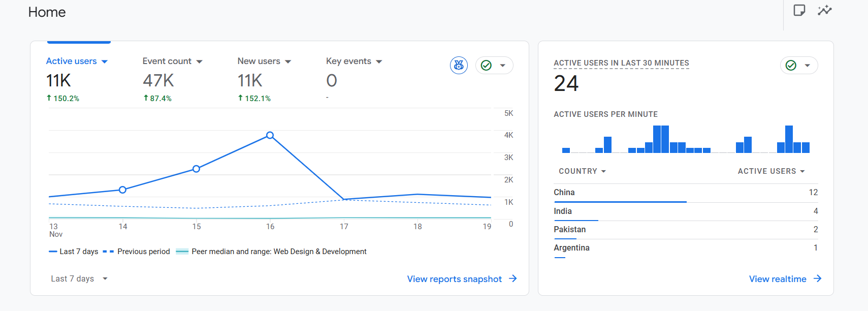Click green checkmark status in the overview card

487,65
